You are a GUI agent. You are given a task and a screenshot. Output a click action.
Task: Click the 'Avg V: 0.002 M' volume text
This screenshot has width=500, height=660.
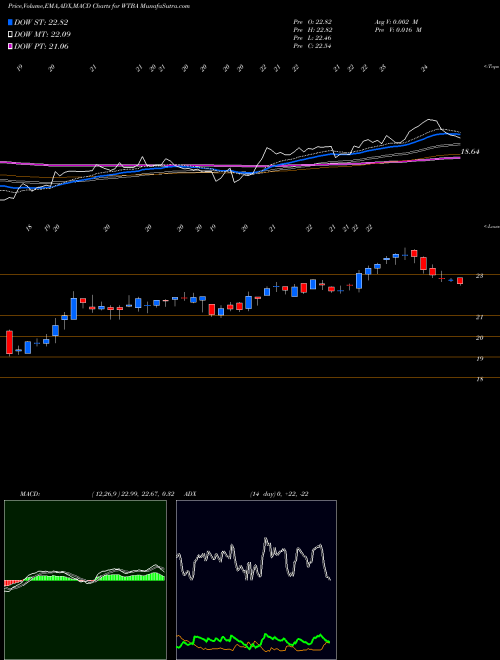(x=396, y=21)
